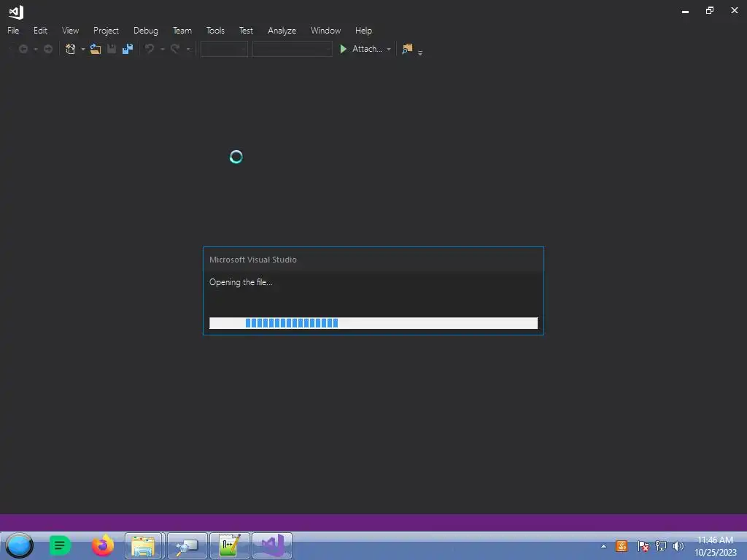Click the Undo toolbar icon
747x560 pixels.
point(150,49)
